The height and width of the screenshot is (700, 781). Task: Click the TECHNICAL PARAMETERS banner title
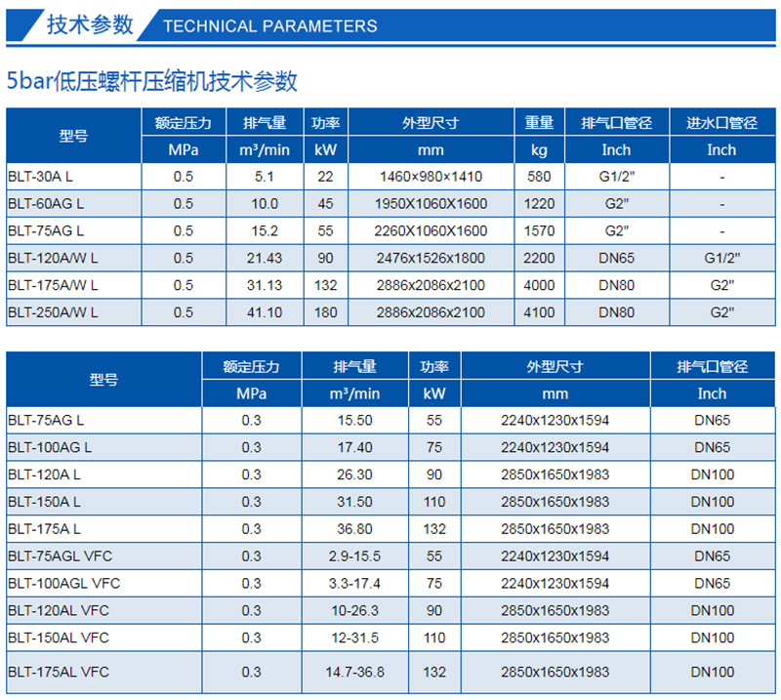point(270,26)
